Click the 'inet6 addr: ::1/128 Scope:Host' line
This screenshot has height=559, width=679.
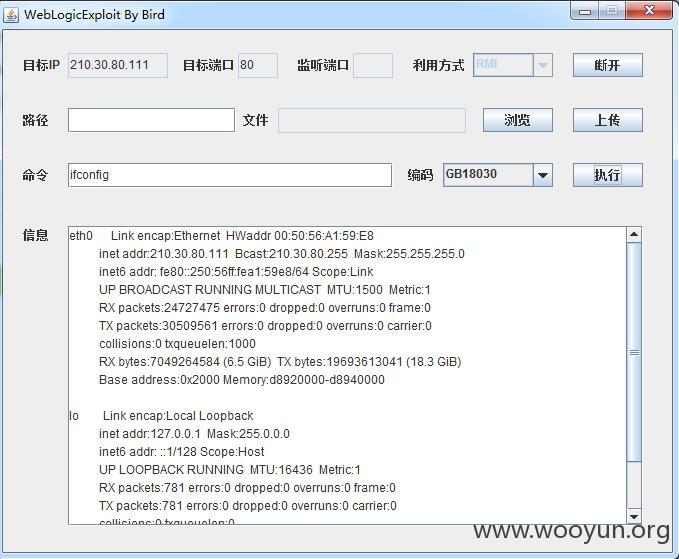click(181, 452)
